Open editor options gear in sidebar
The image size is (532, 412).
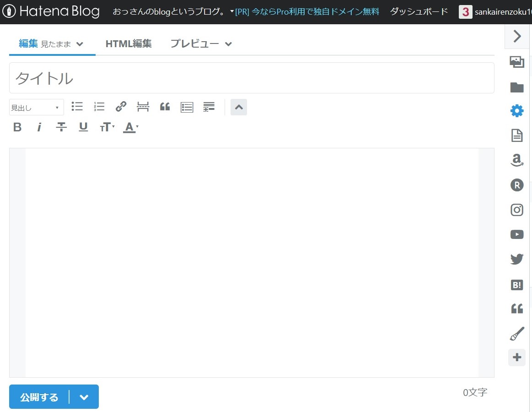pyautogui.click(x=517, y=111)
